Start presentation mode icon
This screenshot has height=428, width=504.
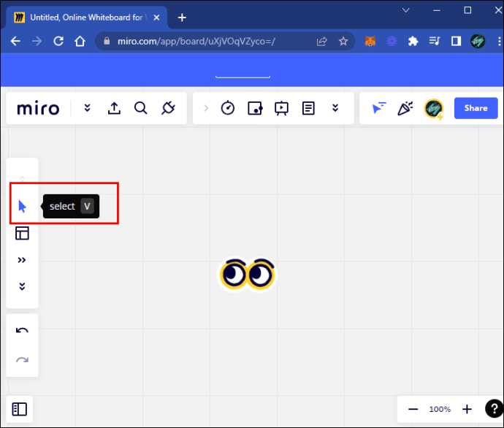point(281,108)
